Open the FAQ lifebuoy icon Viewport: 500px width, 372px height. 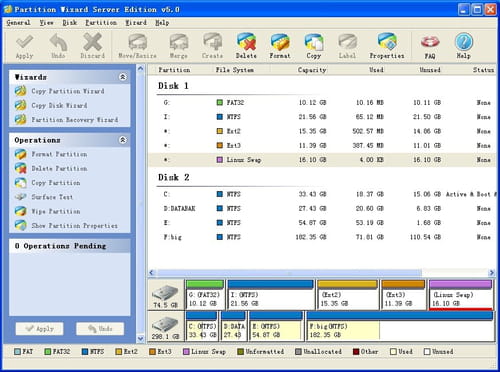pyautogui.click(x=430, y=46)
